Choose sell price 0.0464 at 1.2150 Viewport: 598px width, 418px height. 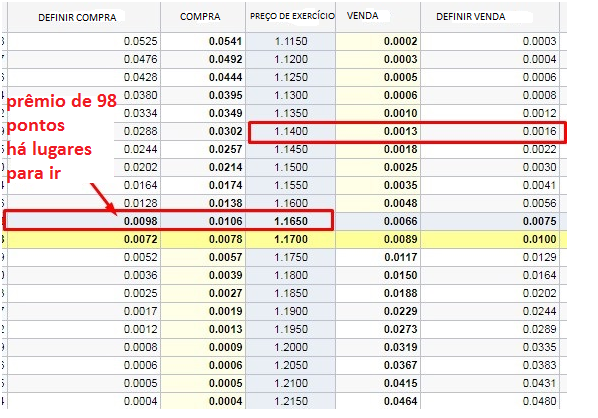point(400,401)
